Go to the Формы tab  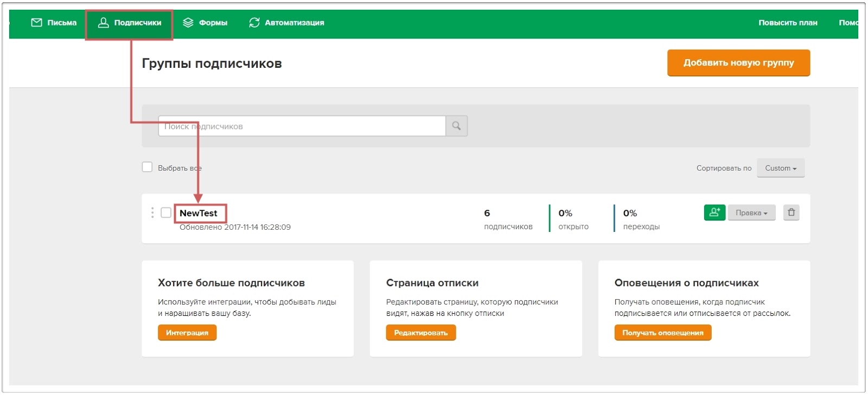pos(213,23)
